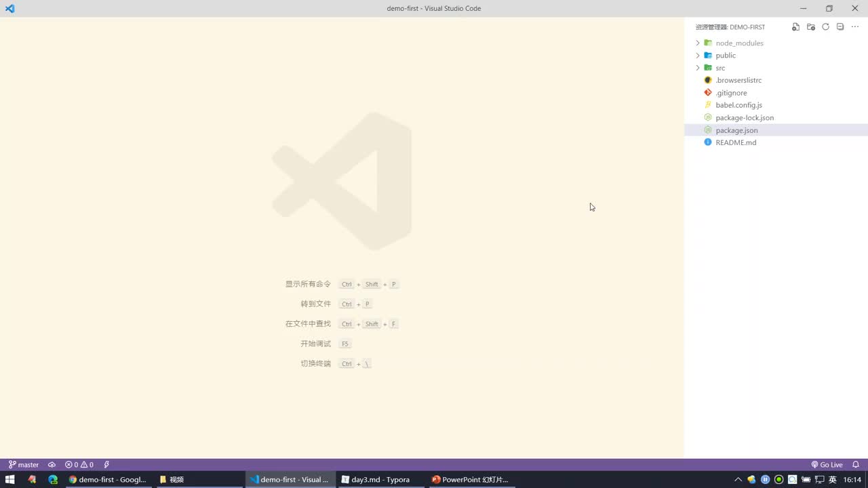Collapse all folders in Explorer
The image size is (868, 488).
point(840,27)
